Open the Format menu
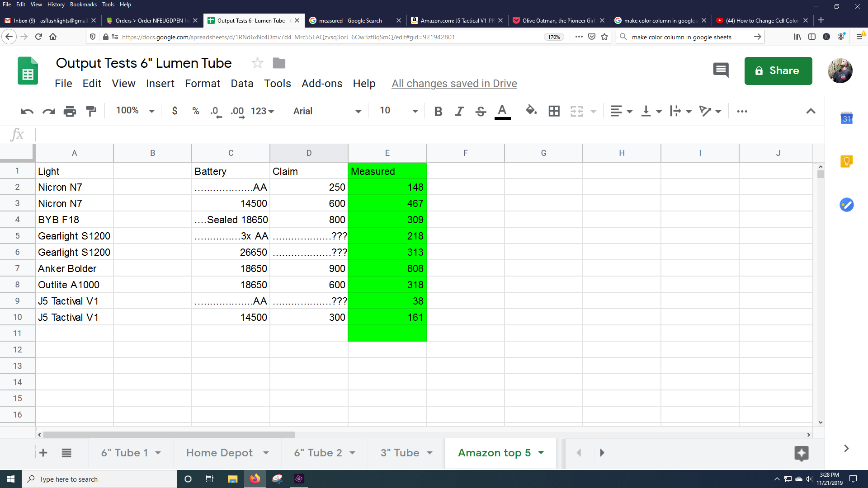Screen dimensions: 868x488 coord(202,84)
